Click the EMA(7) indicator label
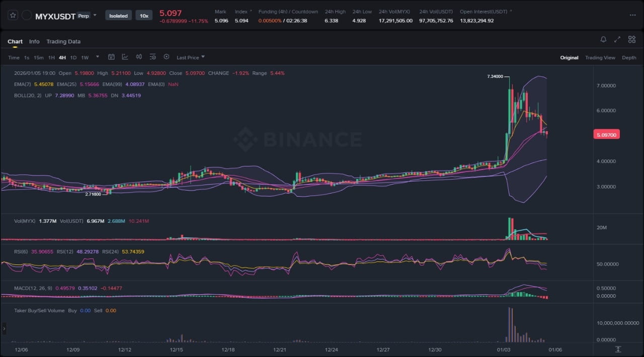Viewport: 644px width, 357px height. point(23,84)
